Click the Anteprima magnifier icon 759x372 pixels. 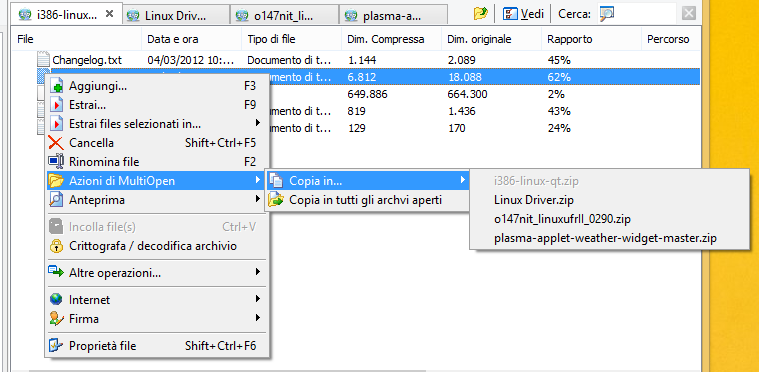(x=57, y=199)
